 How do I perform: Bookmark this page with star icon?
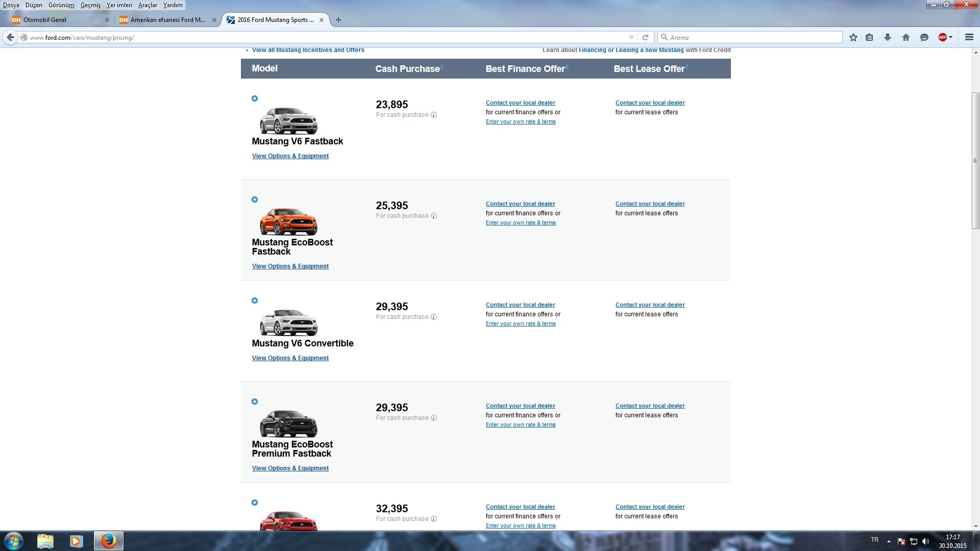[x=853, y=37]
